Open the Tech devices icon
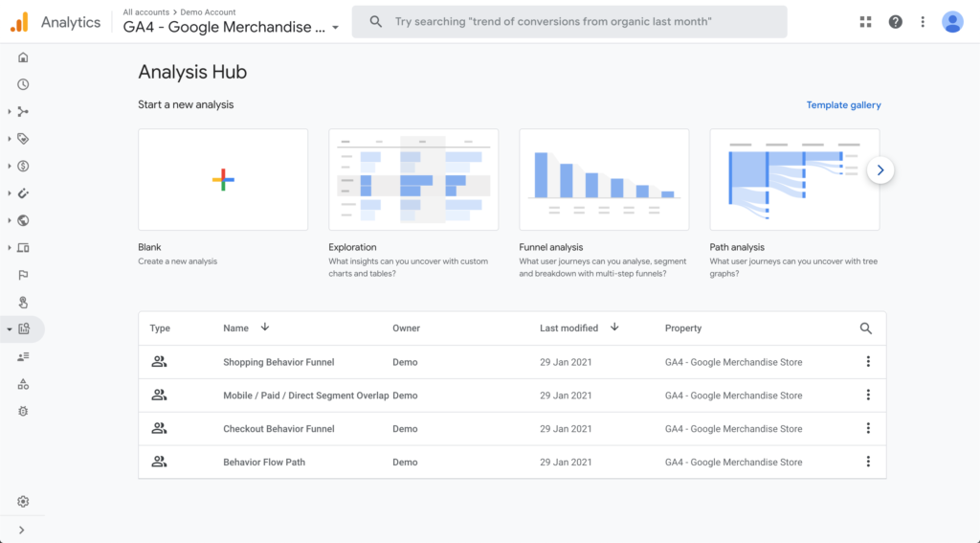Image resolution: width=980 pixels, height=543 pixels. point(23,248)
